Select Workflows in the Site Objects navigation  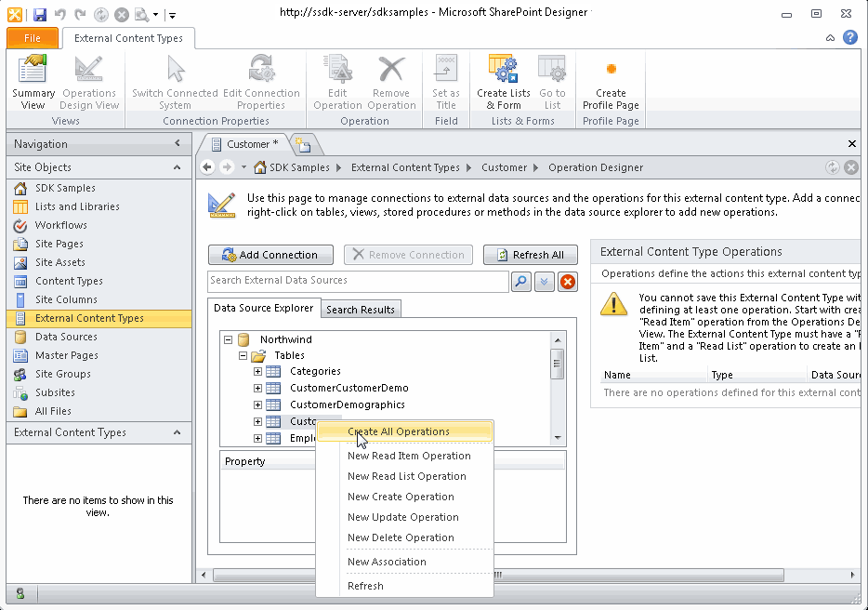click(x=63, y=225)
